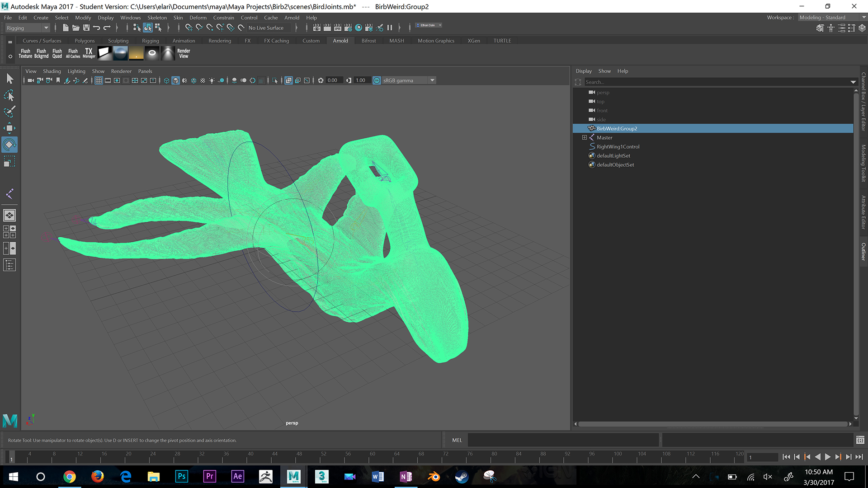Click the Arnold mesh light ring icon
The height and width of the screenshot is (488, 868).
[x=152, y=53]
